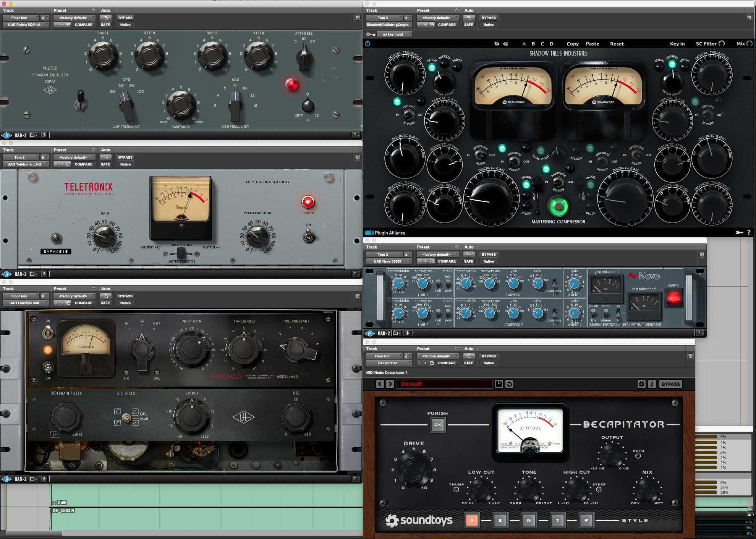Select Decapitator style A

click(472, 520)
